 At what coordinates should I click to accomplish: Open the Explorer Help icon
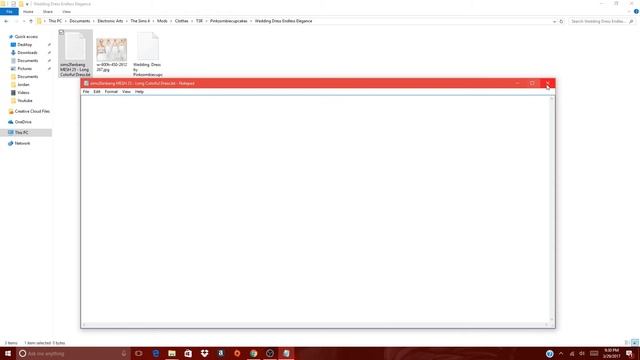636,12
